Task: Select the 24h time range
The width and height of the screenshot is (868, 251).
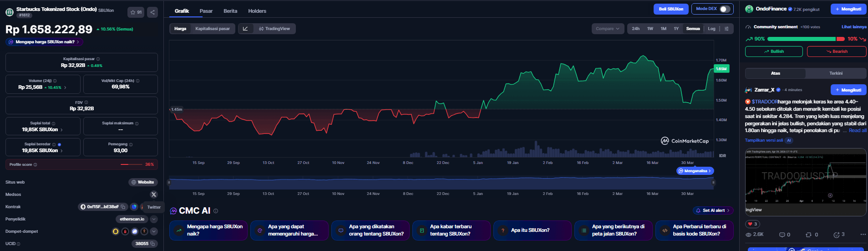Action: click(635, 29)
